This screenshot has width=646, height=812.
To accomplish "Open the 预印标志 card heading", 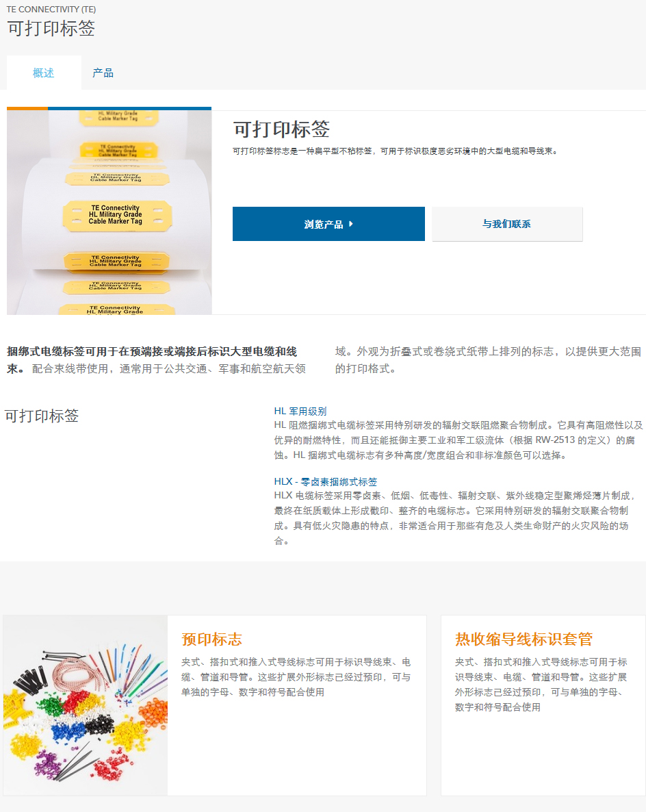I will (x=211, y=639).
